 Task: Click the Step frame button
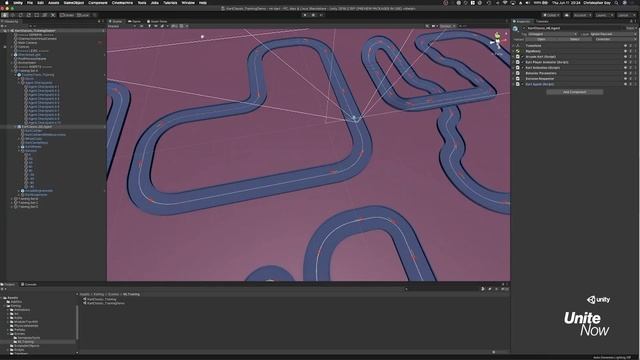click(x=321, y=15)
